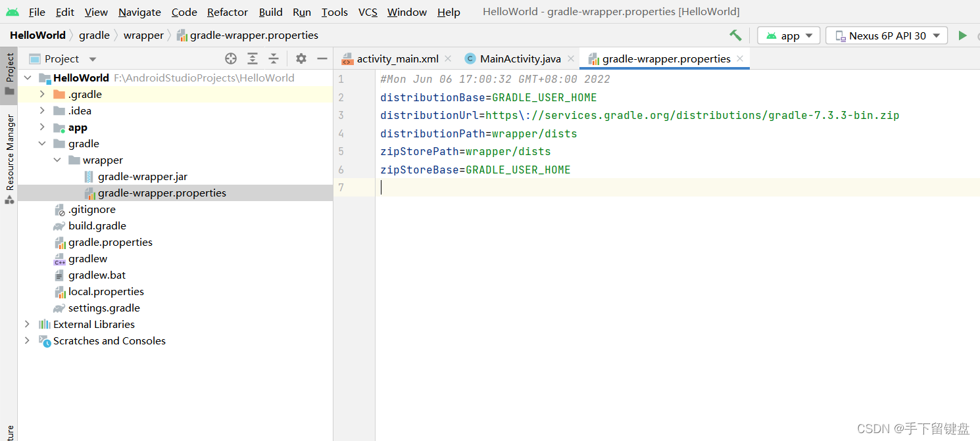Screen dimensions: 980x441
Task: Click Collapse All icon in Project panel
Action: point(274,58)
